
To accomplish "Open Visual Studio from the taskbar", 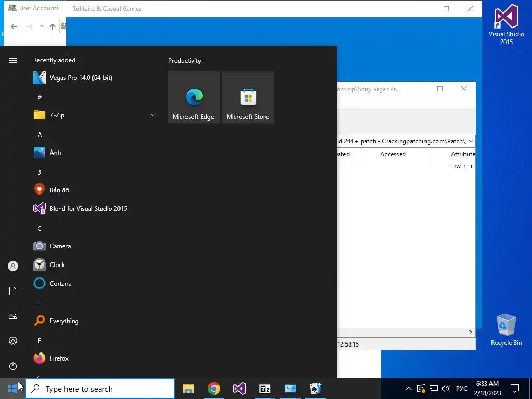I will 239,389.
